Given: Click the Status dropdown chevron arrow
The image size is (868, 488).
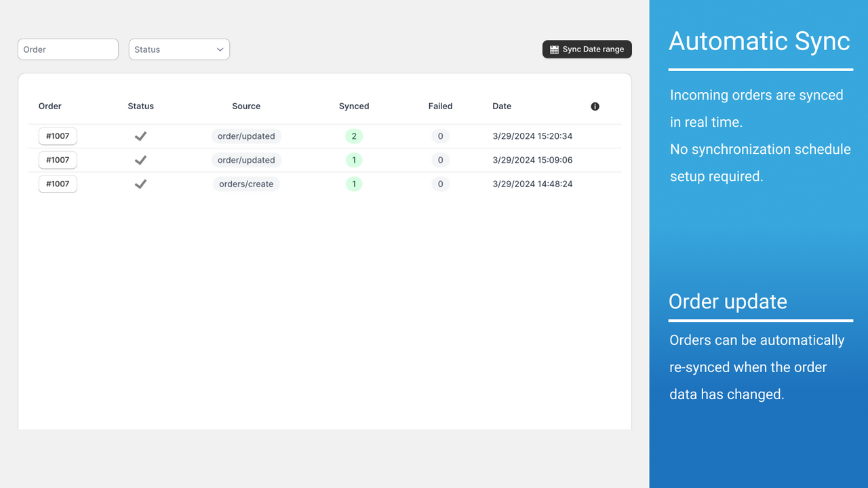Looking at the screenshot, I should [x=219, y=49].
